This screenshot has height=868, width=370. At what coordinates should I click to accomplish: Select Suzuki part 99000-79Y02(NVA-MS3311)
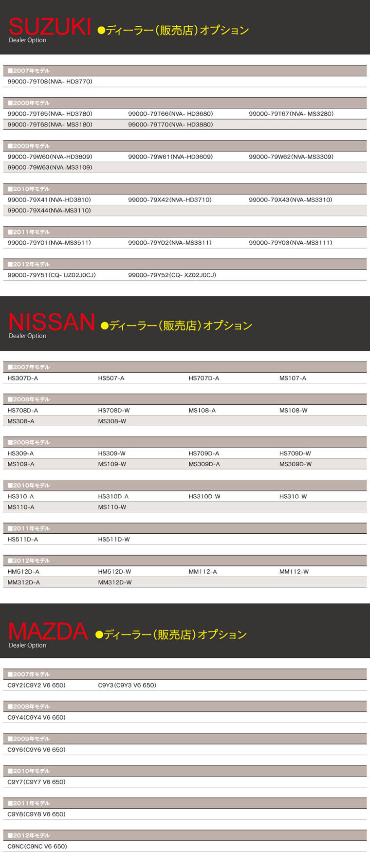(170, 243)
